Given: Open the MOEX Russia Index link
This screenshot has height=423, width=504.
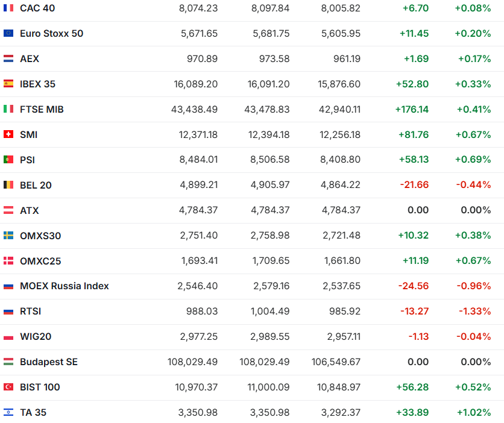Looking at the screenshot, I should point(65,286).
